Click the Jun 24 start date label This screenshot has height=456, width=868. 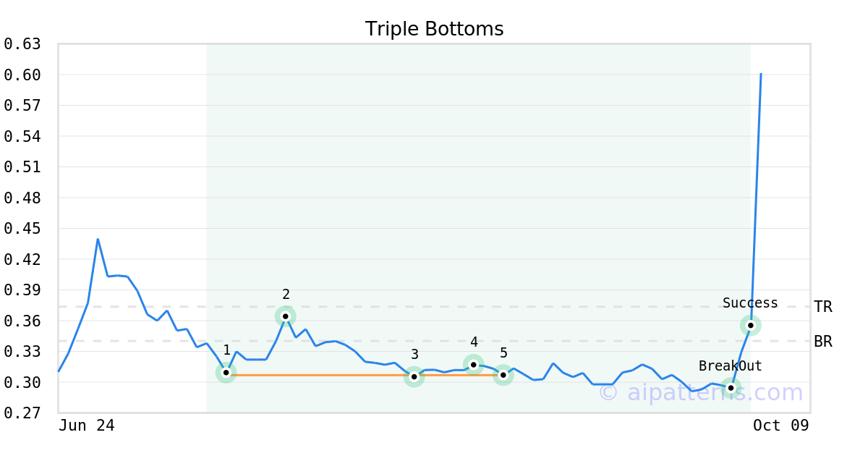[x=87, y=426]
